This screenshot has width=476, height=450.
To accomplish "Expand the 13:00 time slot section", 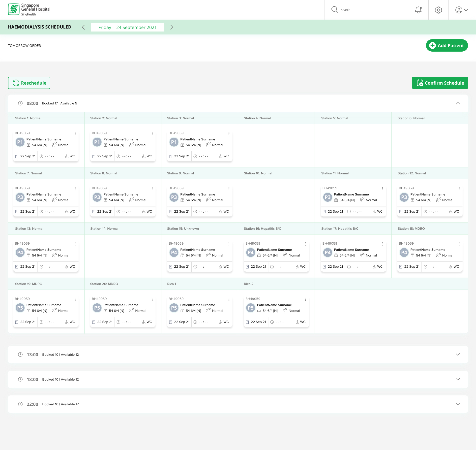I will [x=458, y=354].
